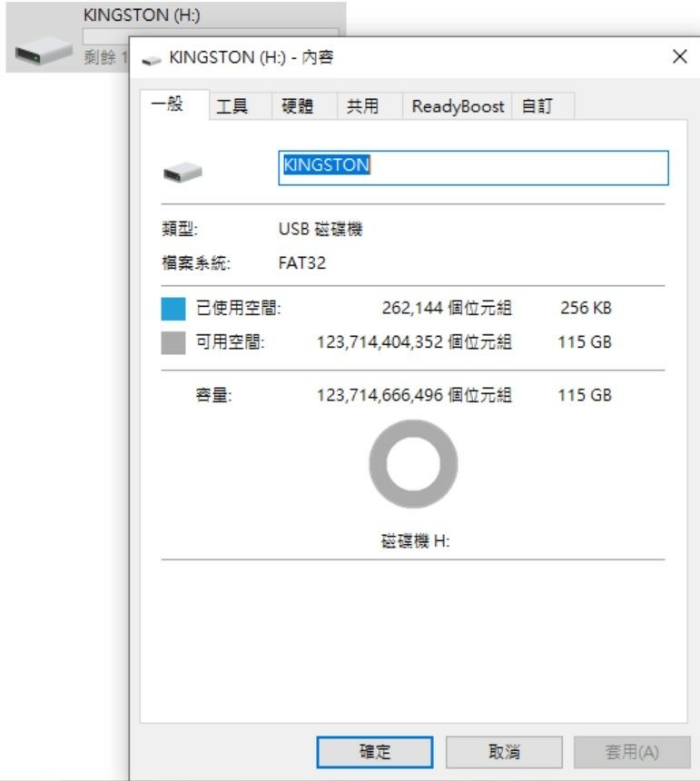Image resolution: width=700 pixels, height=781 pixels.
Task: Click the 'KINGSTON (H:)' drive name in Explorer
Action: tap(142, 15)
